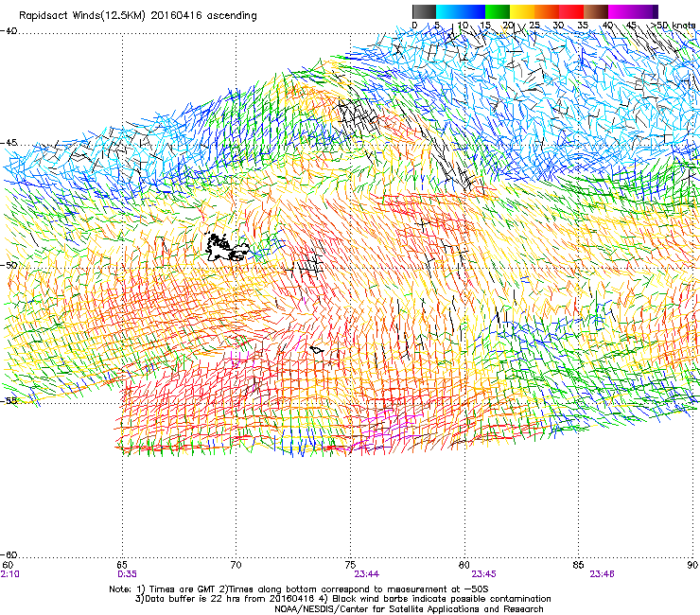Click the "-50" latitude axis label
Viewport: 700px width, 615px height.
pos(9,265)
